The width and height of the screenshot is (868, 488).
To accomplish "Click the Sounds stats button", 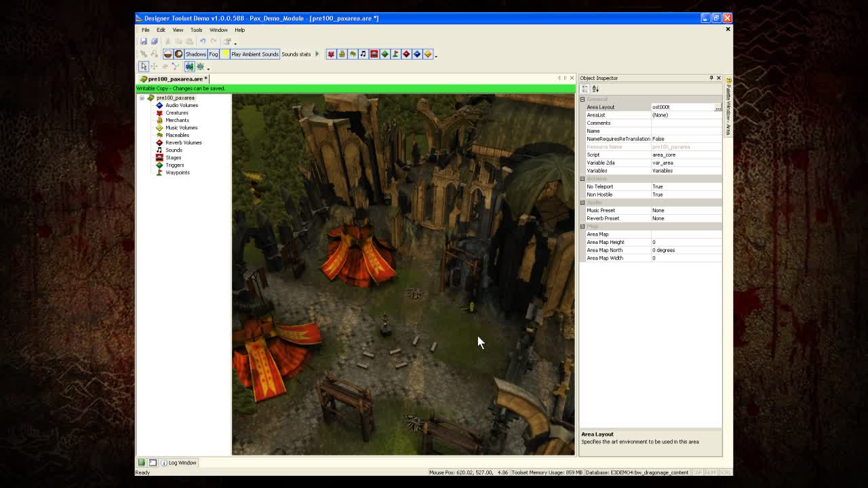I will [296, 54].
